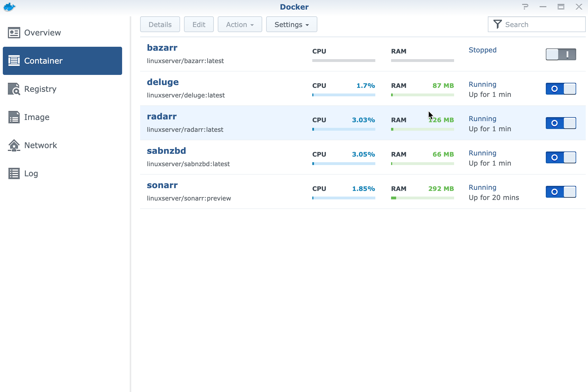Click the Image sidebar icon

[14, 117]
